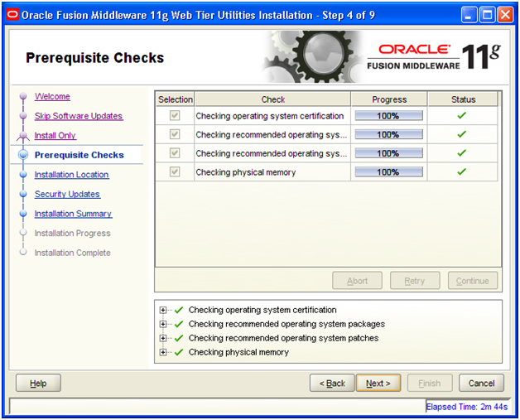Screen dimensions: 520x420
Task: Select 'Checking operating system certification' table cell
Action: 272,116
